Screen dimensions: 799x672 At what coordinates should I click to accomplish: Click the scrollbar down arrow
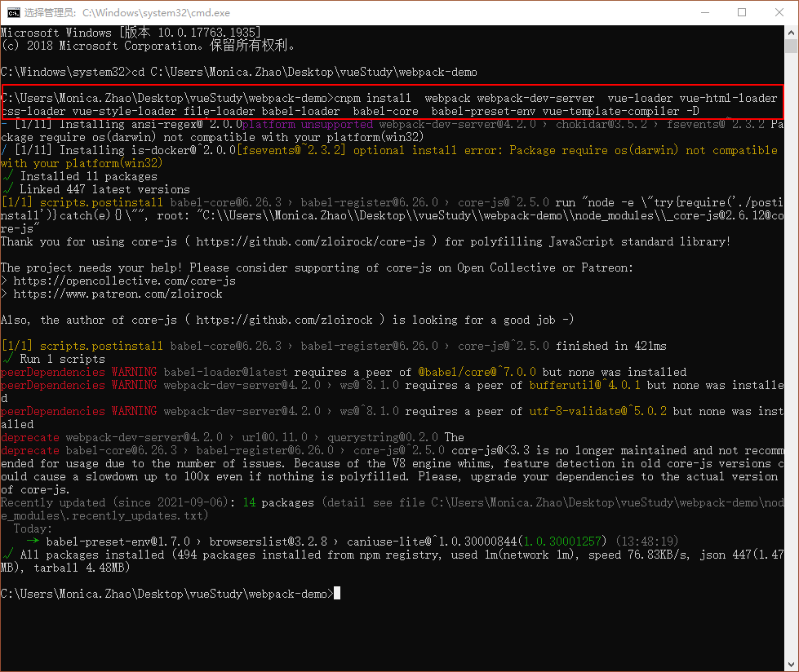[x=792, y=665]
